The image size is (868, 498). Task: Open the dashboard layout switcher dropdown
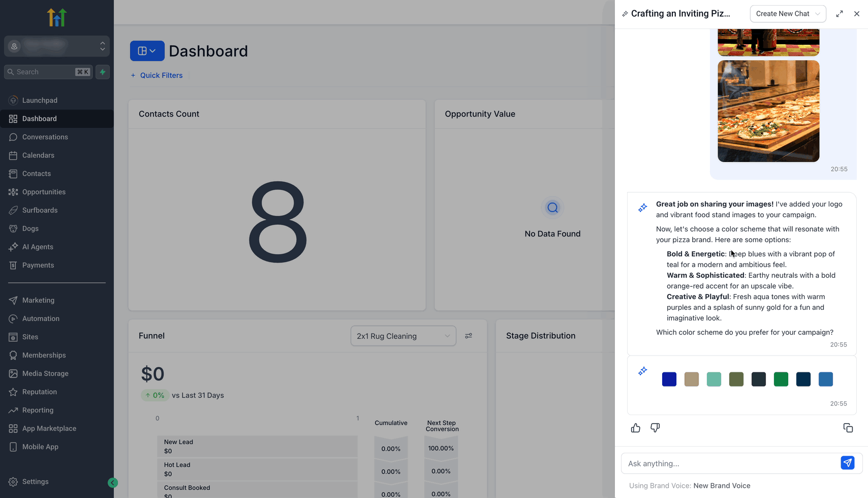pyautogui.click(x=147, y=51)
